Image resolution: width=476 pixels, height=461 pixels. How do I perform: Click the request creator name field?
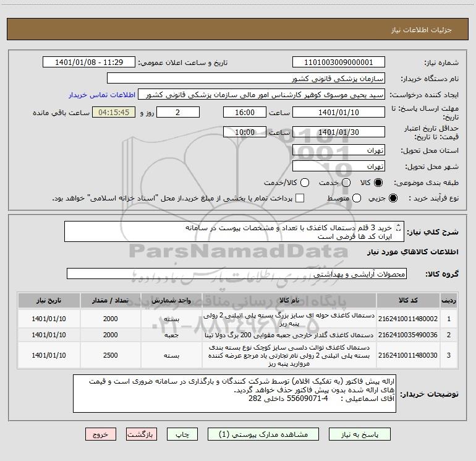[x=261, y=95]
